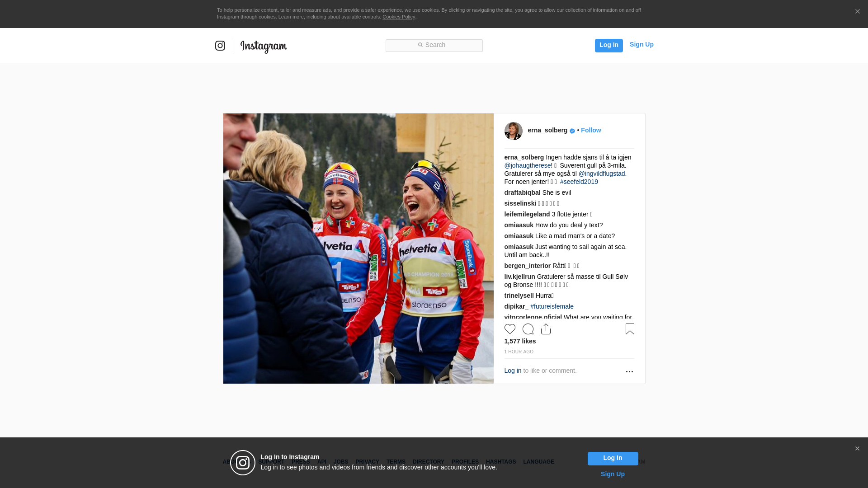Open draftabiqbal commenter profile
Image resolution: width=868 pixels, height=488 pixels.
click(522, 192)
